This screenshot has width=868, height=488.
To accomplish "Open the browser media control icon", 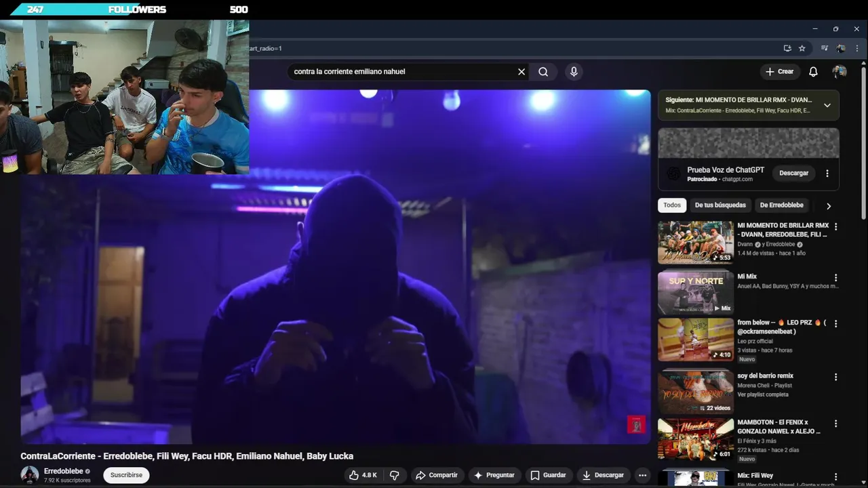I will 825,48.
